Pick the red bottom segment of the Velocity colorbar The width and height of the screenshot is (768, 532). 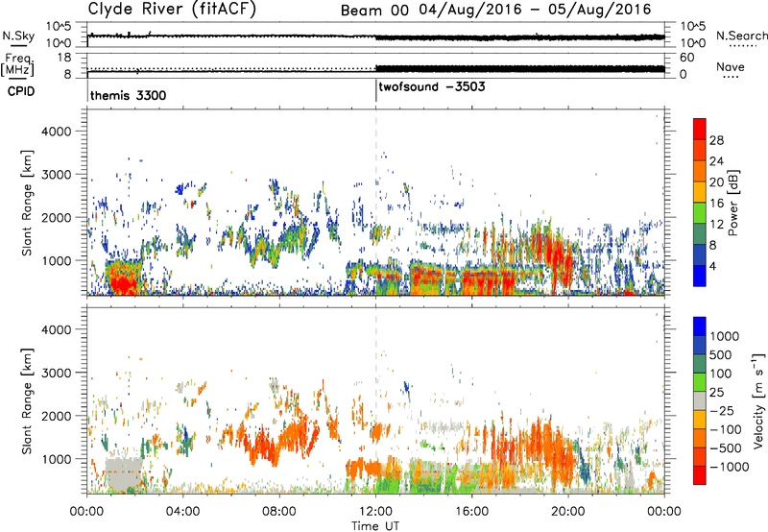[700, 475]
